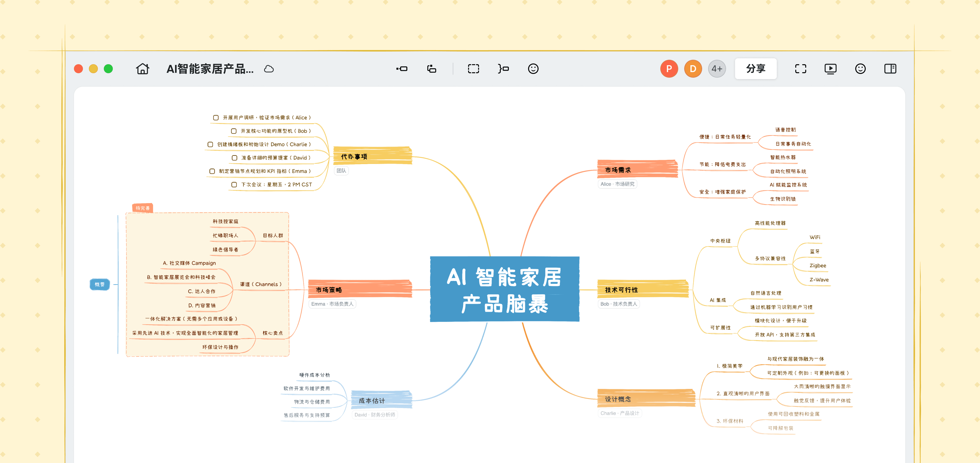Screen dimensions: 980x463
Task: Tick the David budget proposal checkbox
Action: click(x=234, y=158)
